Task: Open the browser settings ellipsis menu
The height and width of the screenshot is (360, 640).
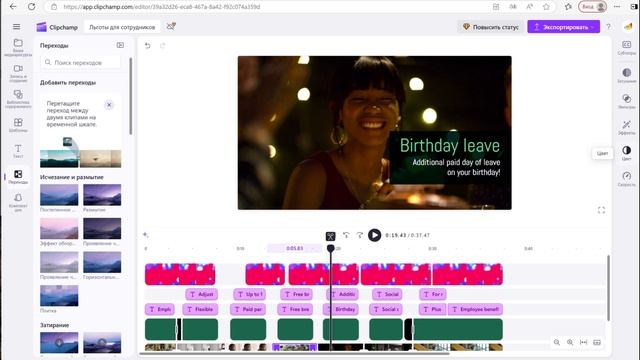Action: point(617,7)
